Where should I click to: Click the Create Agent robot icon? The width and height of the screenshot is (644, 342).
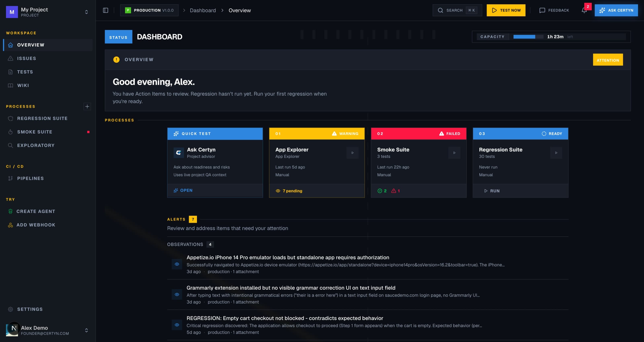(10, 211)
